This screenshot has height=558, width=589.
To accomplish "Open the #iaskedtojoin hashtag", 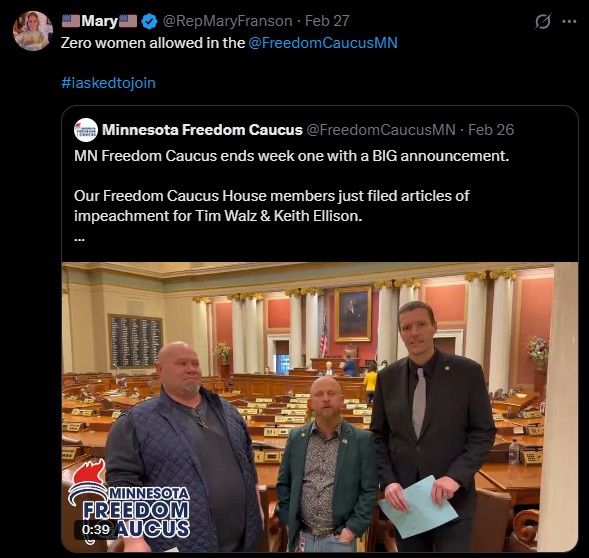I will pyautogui.click(x=108, y=83).
